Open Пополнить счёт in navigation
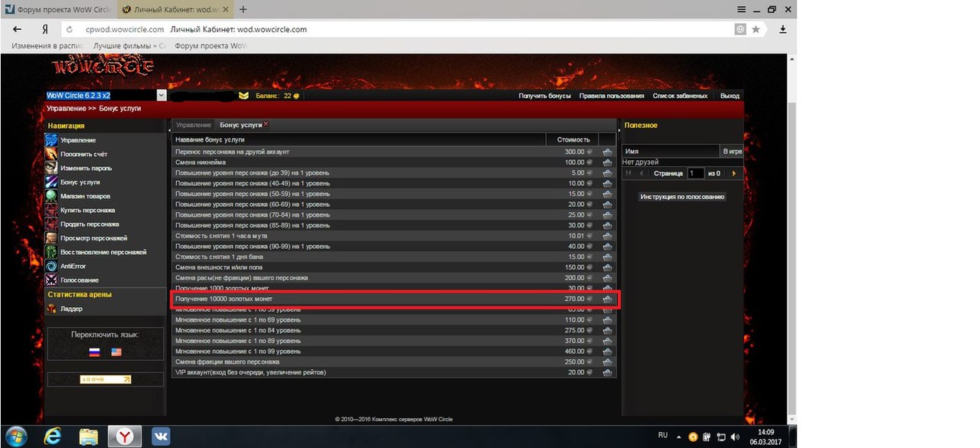This screenshot has width=980, height=448. [84, 154]
